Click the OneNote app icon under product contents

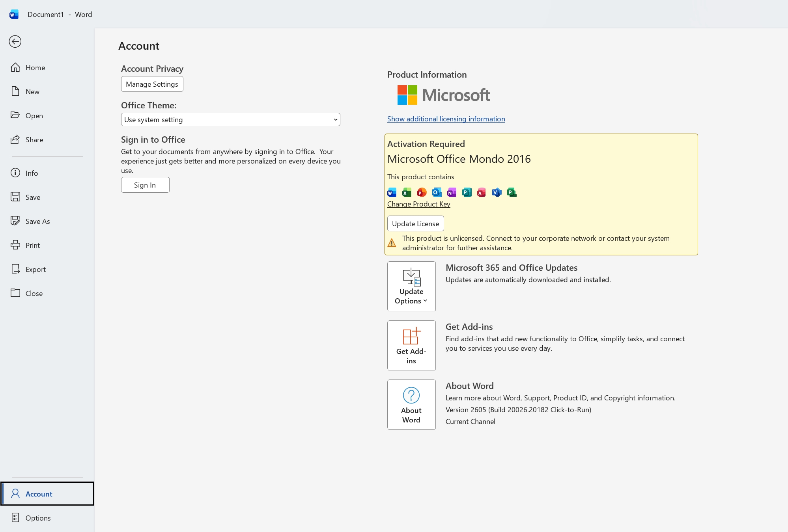pos(452,192)
